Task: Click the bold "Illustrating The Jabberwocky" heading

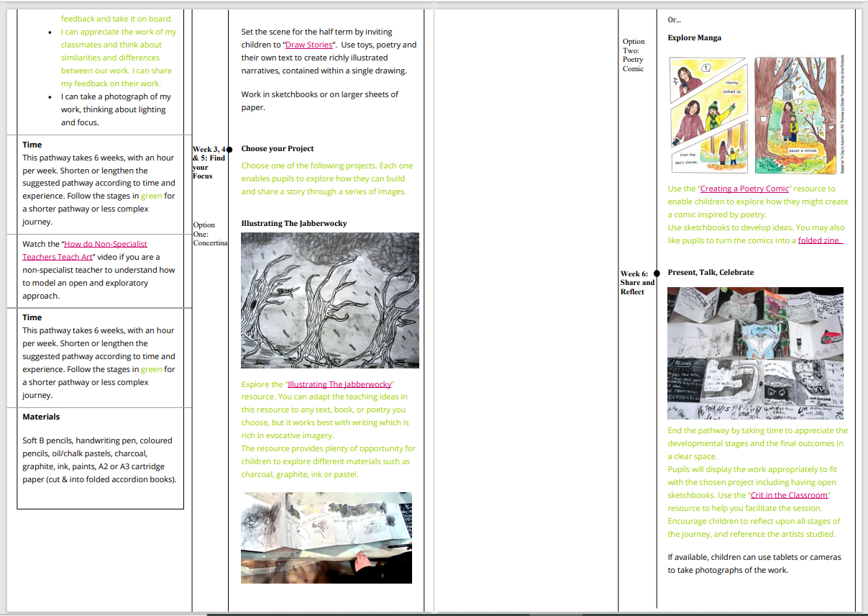Action: tap(293, 223)
